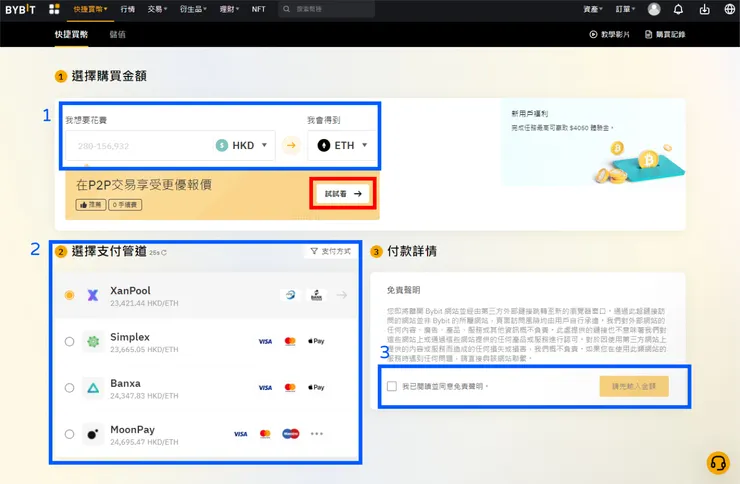The image size is (740, 484).
Task: Click the amount input field 280-156,932
Action: coord(139,146)
